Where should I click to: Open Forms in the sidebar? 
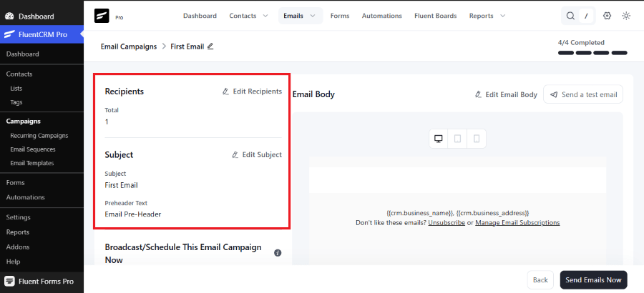[15, 183]
